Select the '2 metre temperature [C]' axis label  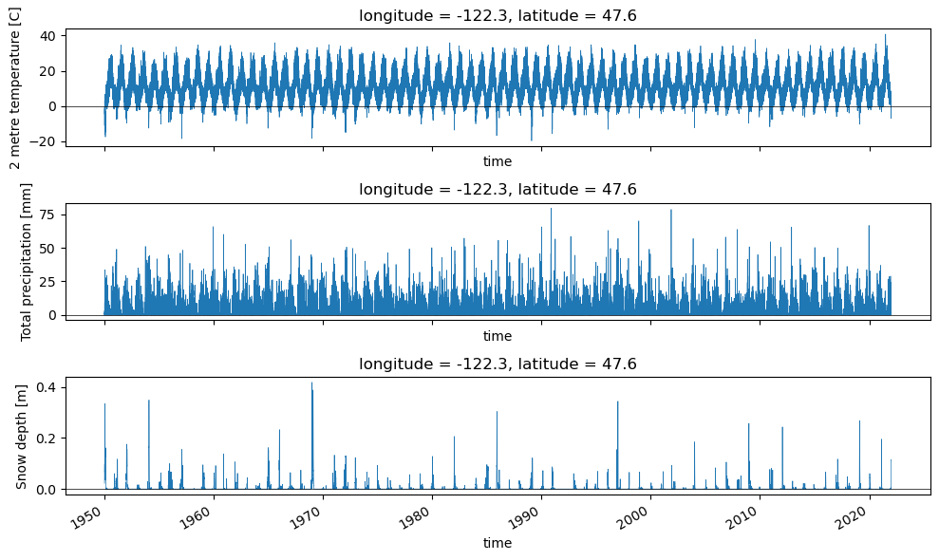(15, 88)
